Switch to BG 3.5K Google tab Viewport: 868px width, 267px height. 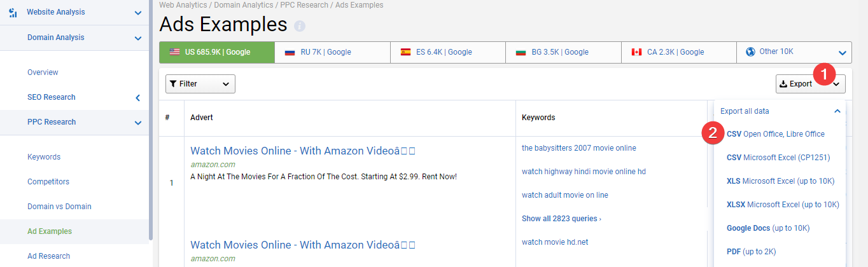(x=564, y=52)
